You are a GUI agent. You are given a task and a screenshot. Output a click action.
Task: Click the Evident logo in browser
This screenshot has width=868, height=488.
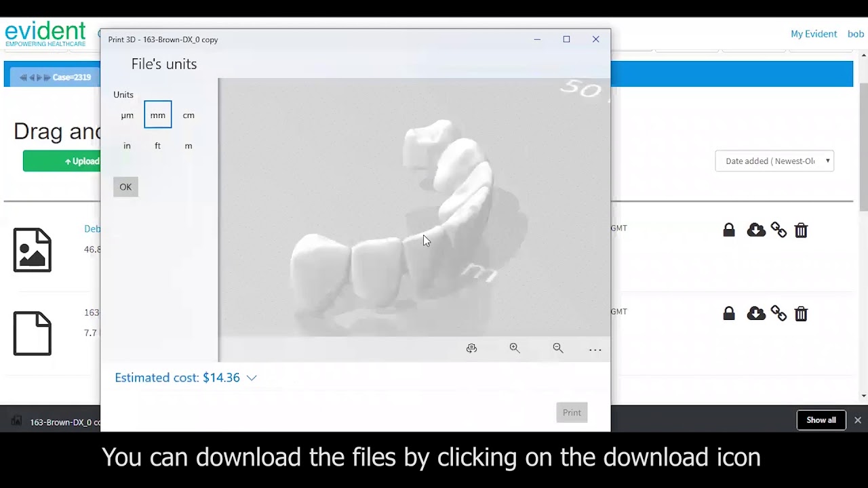pos(45,34)
